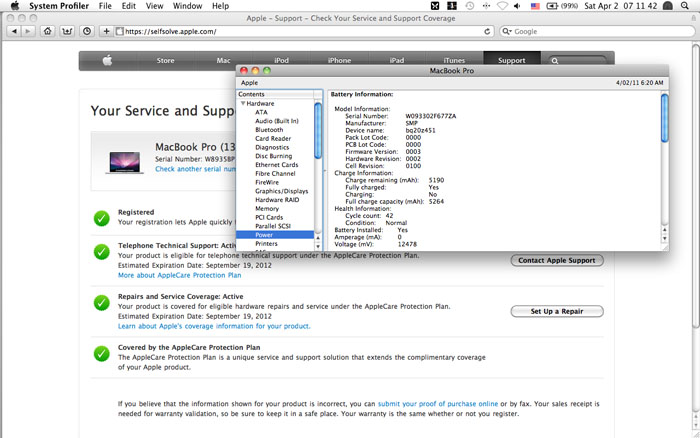700x438 pixels.
Task: Open Learn about Apple's coverage information link
Action: click(214, 326)
